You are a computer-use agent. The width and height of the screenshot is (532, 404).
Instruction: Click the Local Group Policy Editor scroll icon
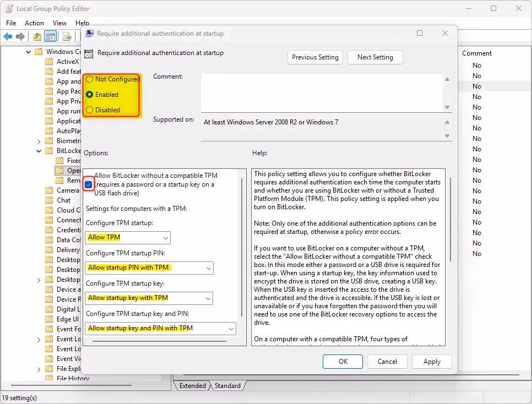[9, 8]
